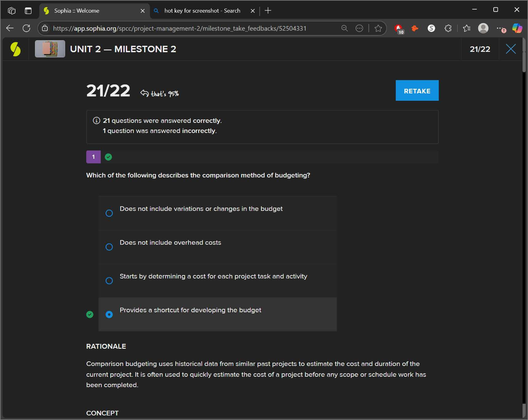Click the question text about comparison method
528x420 pixels.
(x=198, y=175)
